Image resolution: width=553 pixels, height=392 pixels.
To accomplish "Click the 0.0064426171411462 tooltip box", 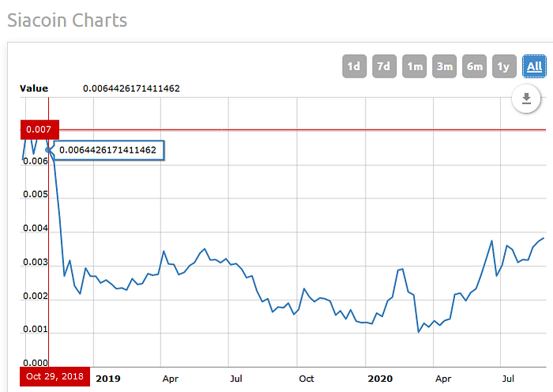I will click(x=109, y=150).
